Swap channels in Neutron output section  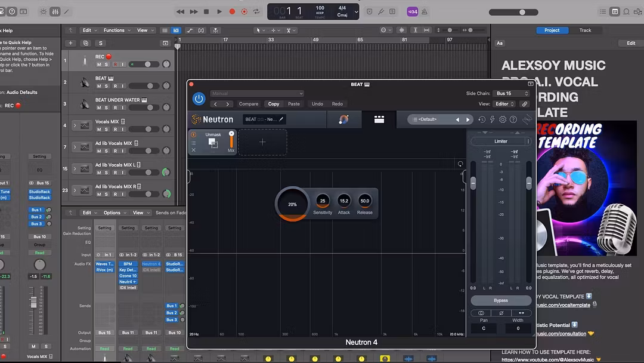click(521, 313)
